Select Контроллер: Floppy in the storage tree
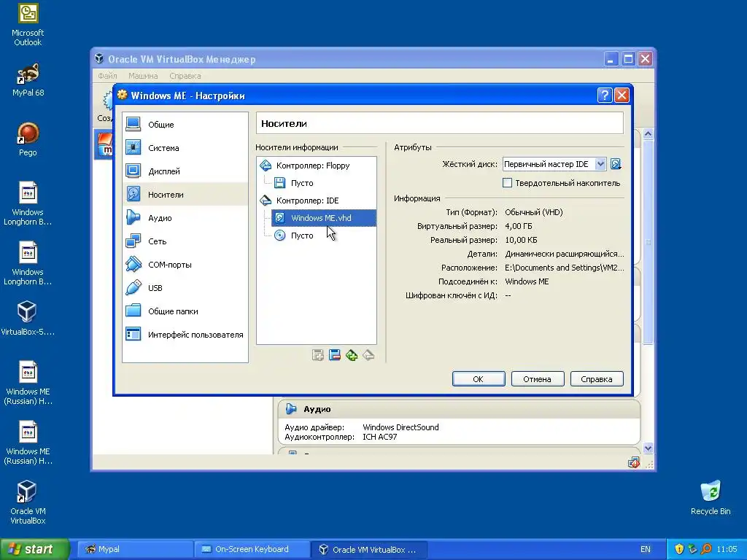747x560 pixels. pos(306,166)
